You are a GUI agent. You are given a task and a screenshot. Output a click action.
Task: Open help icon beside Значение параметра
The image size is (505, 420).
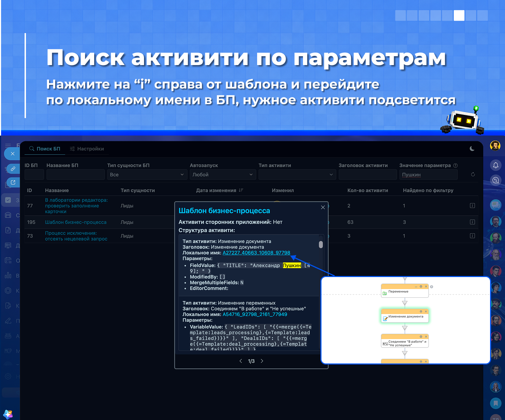point(456,165)
